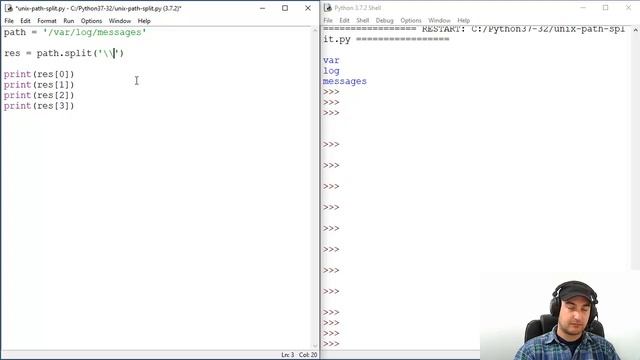Click the editor vertical scrollbar

click(315, 188)
